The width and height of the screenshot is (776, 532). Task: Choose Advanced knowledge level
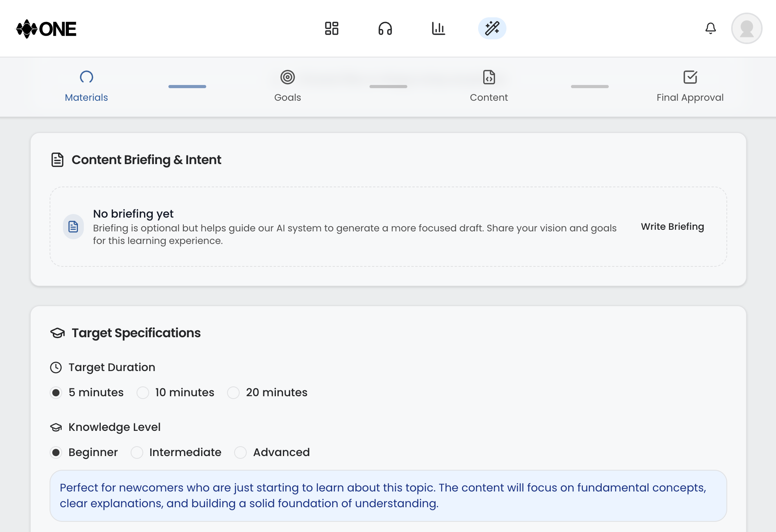click(240, 453)
